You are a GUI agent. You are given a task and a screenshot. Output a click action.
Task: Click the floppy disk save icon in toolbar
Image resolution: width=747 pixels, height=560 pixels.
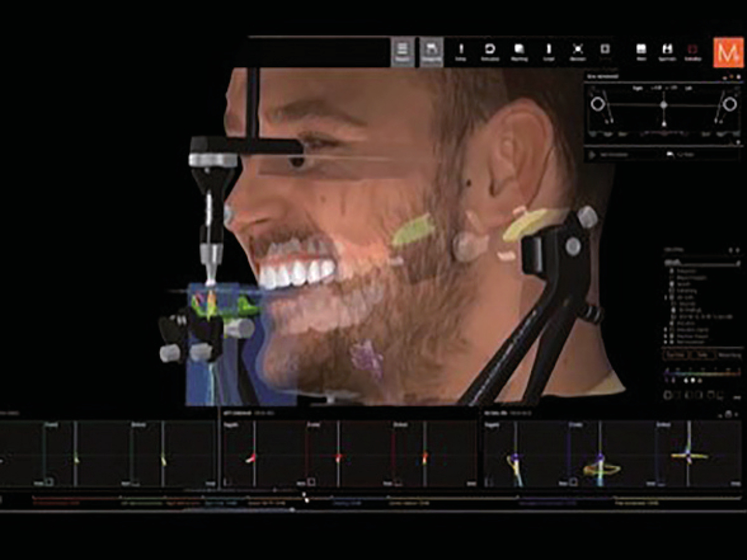668,49
